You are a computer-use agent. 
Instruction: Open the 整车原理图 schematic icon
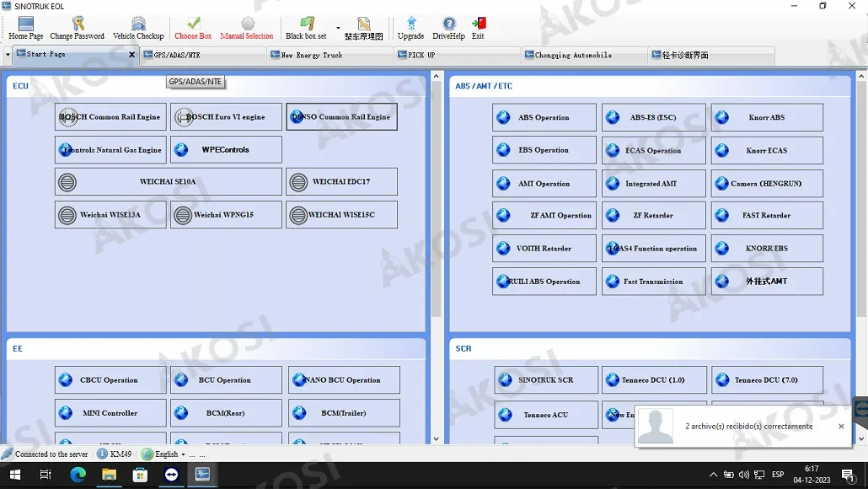click(364, 28)
